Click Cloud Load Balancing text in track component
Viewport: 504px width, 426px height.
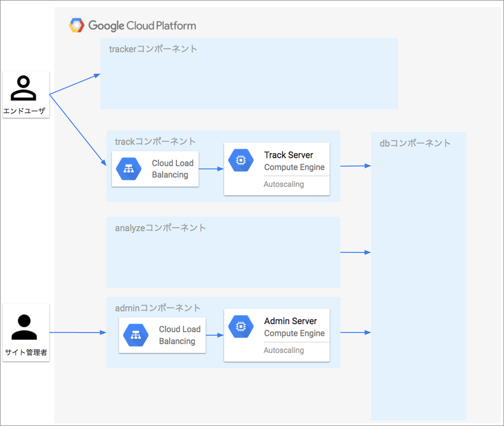pyautogui.click(x=172, y=169)
